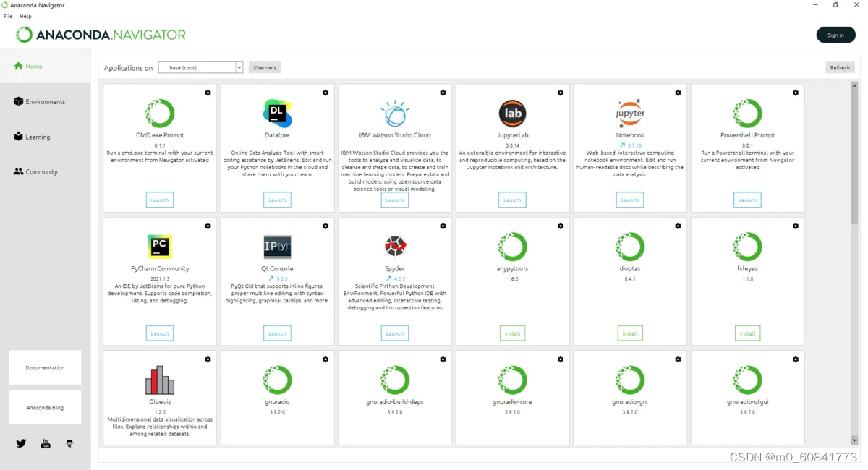Open settings gear on Glueviz card
This screenshot has height=470, width=868.
pyautogui.click(x=208, y=359)
